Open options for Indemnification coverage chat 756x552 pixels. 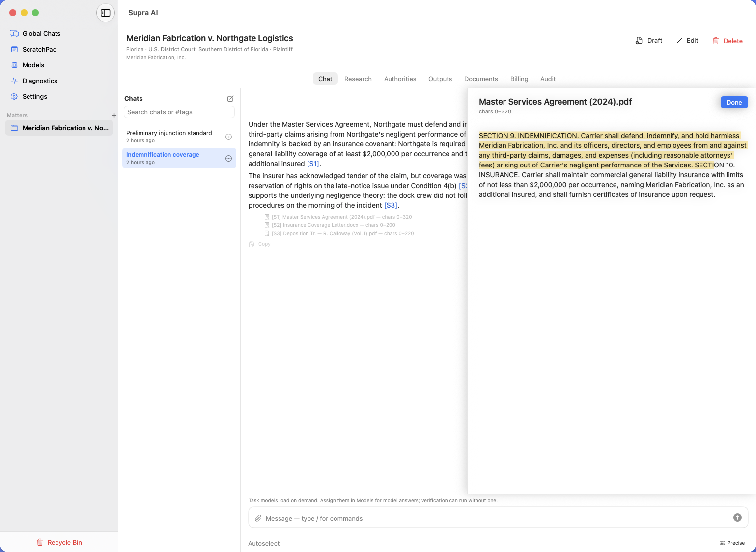point(228,159)
